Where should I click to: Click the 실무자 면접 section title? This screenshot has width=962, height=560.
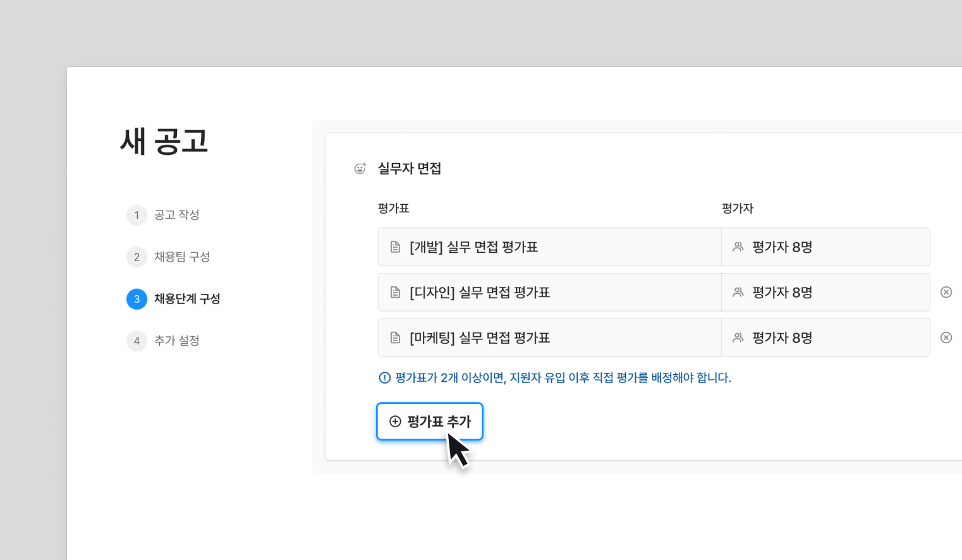coord(410,169)
